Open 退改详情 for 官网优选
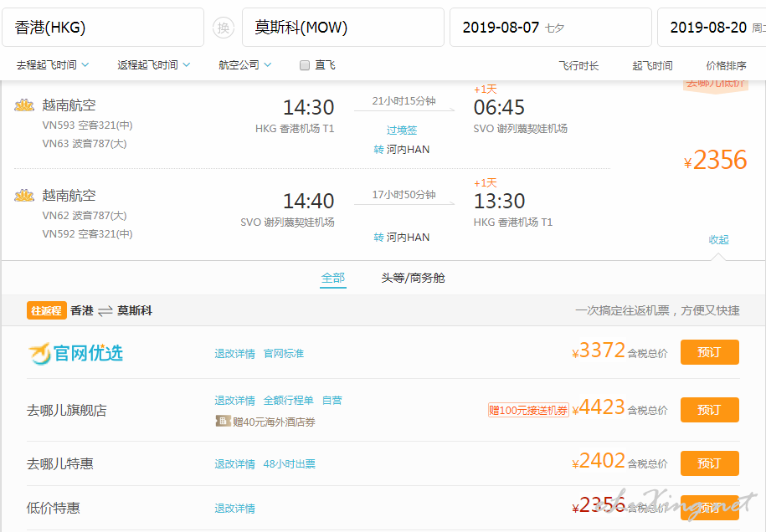The height and width of the screenshot is (532, 766). pyautogui.click(x=234, y=353)
